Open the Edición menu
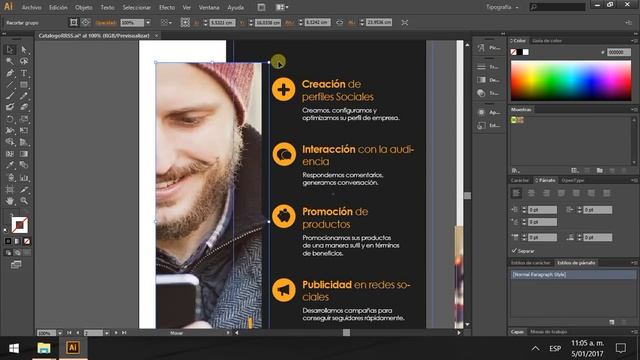The height and width of the screenshot is (360, 640). coord(58,7)
